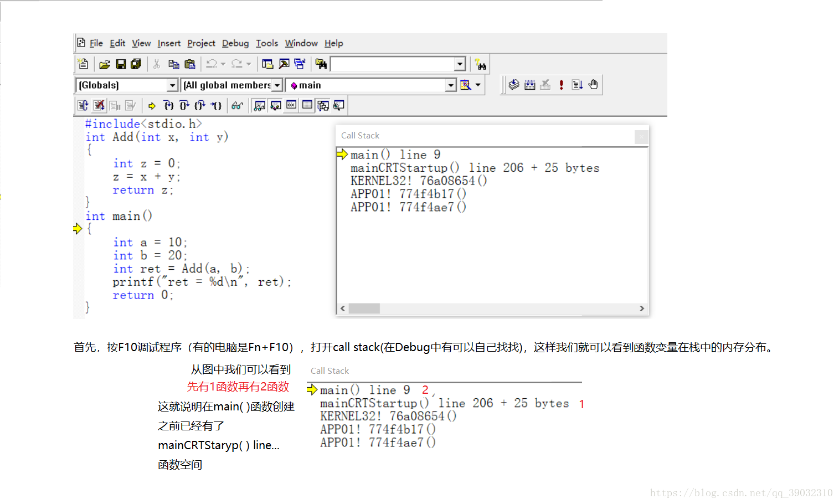Click the Search help binoculars icon
Viewport: 839px width, 504px height.
click(x=481, y=65)
